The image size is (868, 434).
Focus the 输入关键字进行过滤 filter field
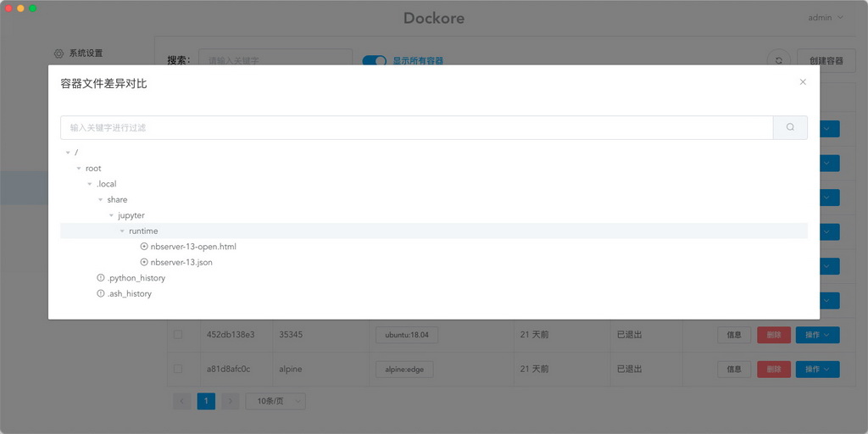(417, 127)
